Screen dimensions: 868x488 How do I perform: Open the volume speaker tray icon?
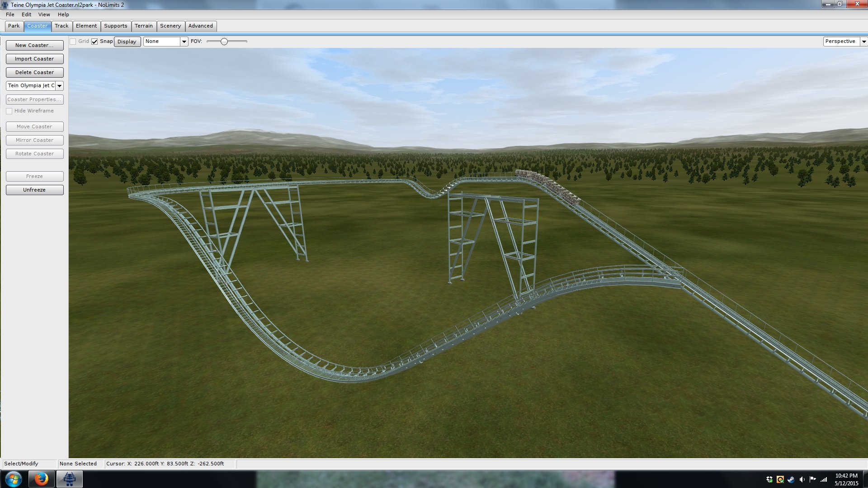(x=802, y=479)
